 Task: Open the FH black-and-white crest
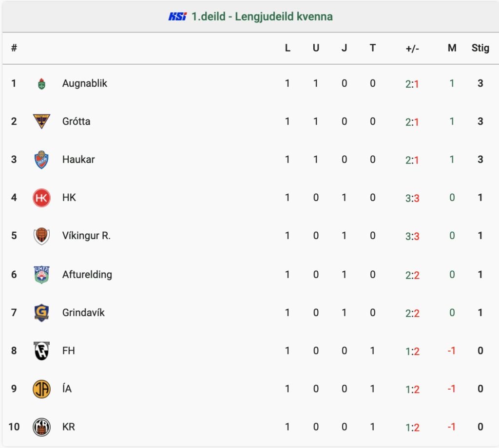[x=42, y=351]
